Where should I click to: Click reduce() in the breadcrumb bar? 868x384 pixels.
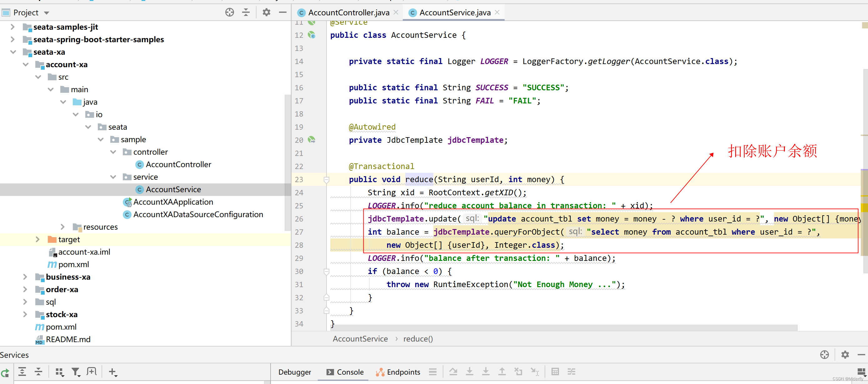[x=418, y=339]
